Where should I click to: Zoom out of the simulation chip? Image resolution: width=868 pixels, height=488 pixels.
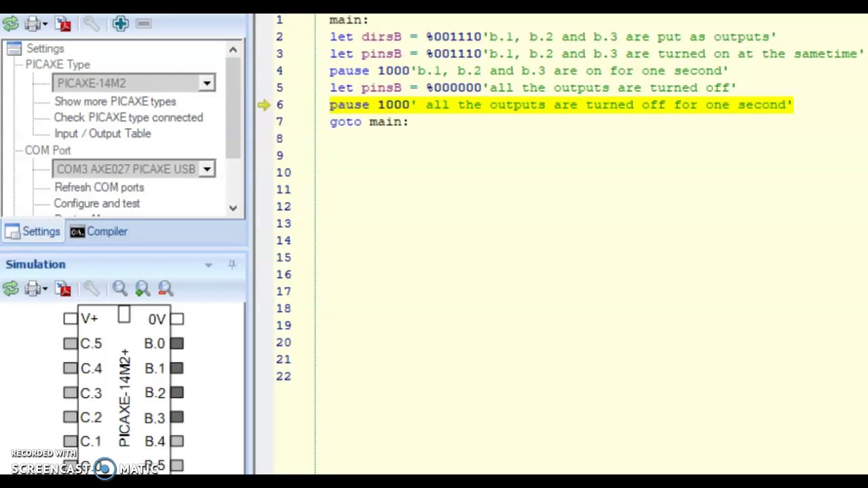click(x=165, y=289)
